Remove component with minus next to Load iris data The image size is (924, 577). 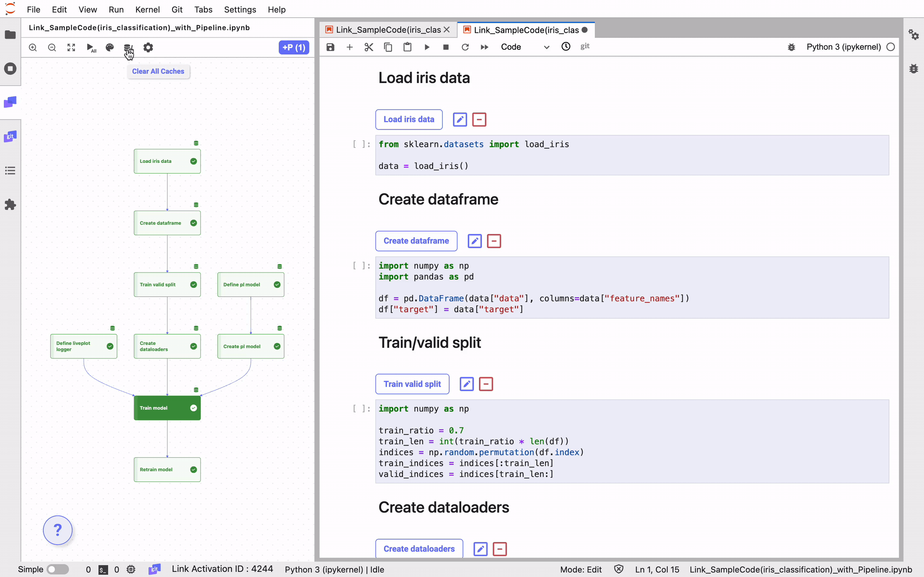coord(479,119)
